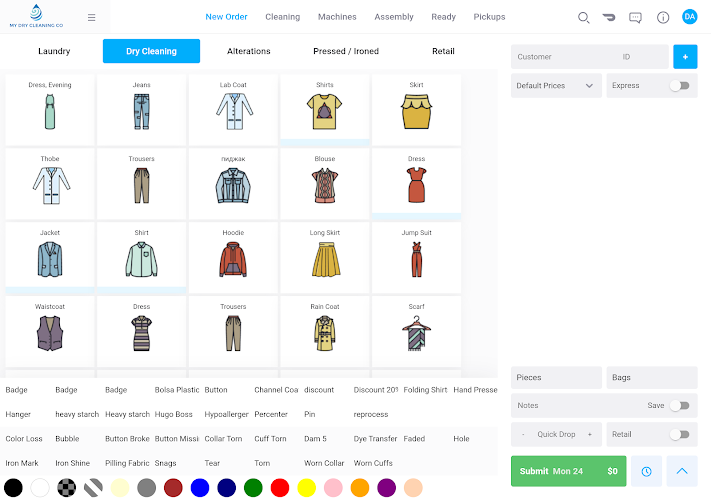Enable the Retail switch
Viewport: 711px width, 500px height.
point(680,434)
